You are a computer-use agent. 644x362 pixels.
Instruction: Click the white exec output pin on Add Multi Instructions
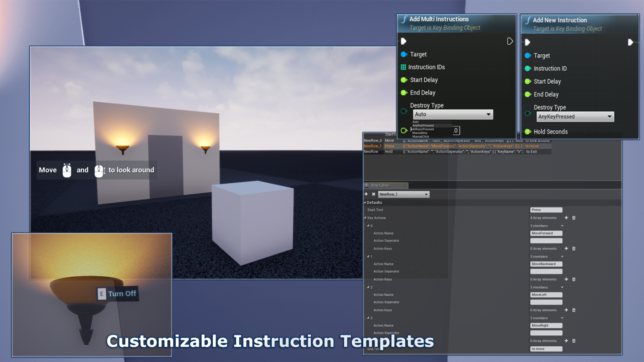point(510,41)
